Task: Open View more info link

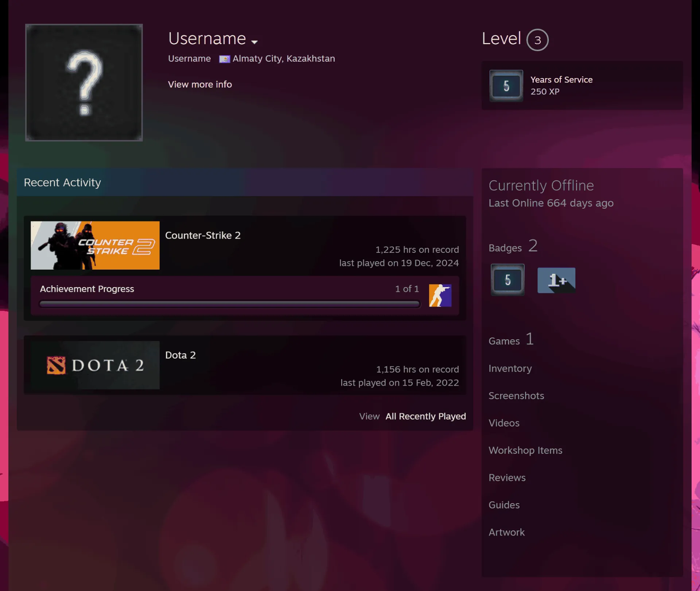Action: pyautogui.click(x=200, y=84)
